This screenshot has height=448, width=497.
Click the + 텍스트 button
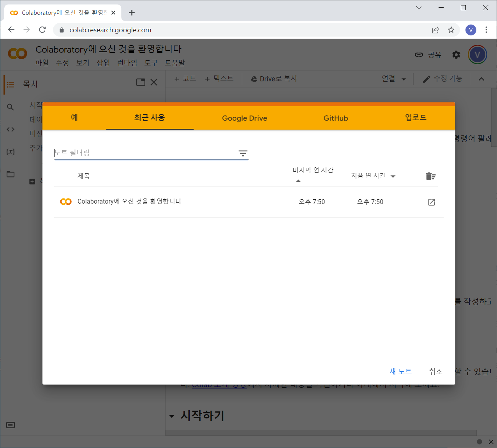point(219,79)
